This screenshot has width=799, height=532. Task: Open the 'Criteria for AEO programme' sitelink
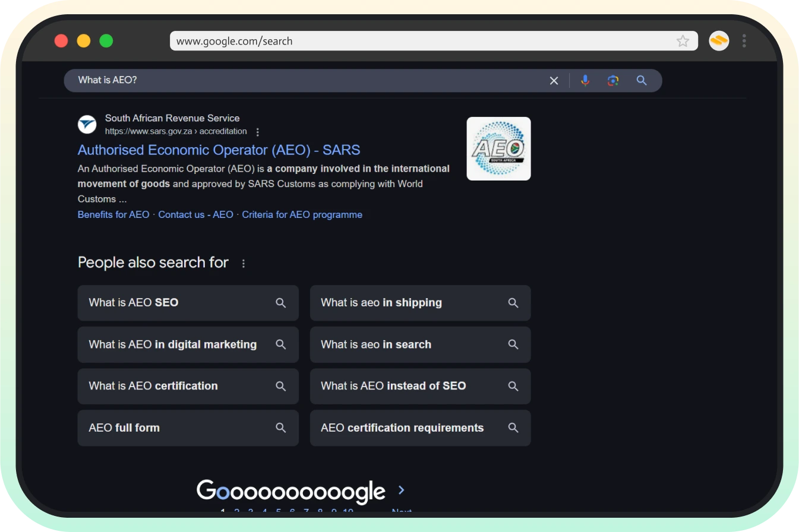click(302, 214)
